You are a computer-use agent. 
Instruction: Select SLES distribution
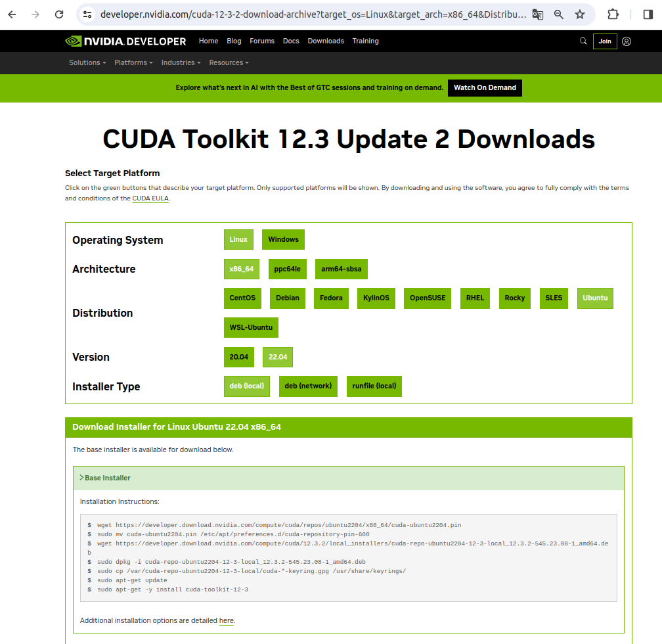click(554, 298)
